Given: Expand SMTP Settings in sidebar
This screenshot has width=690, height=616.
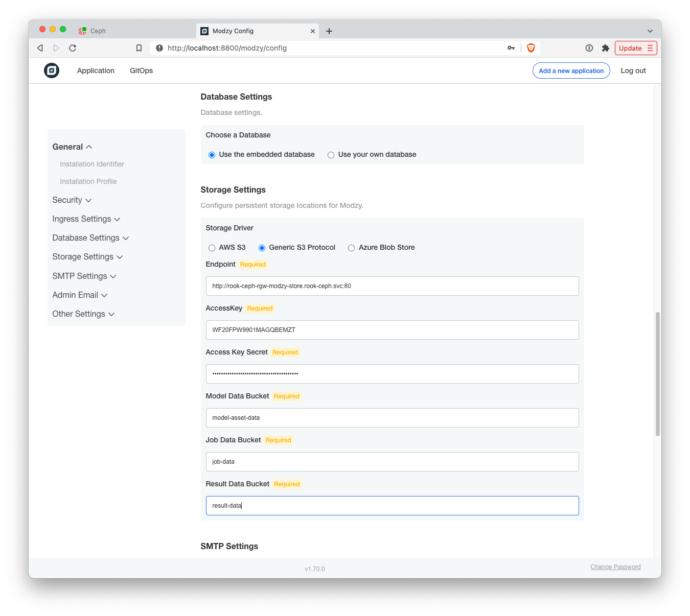Looking at the screenshot, I should (x=84, y=276).
